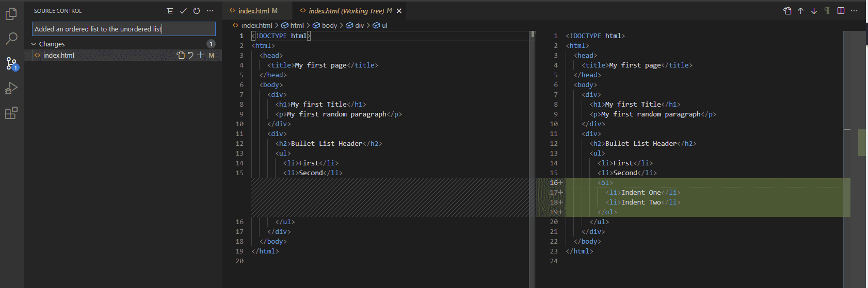Open Source Control more actions menu
Viewport: 868px width, 288px height.
tap(210, 11)
